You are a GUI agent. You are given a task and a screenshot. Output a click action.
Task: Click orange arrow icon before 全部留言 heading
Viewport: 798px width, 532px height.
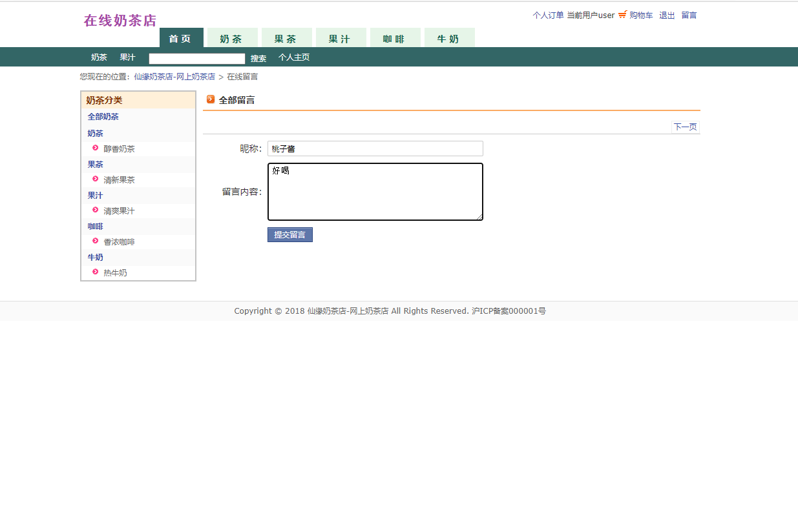coord(211,99)
